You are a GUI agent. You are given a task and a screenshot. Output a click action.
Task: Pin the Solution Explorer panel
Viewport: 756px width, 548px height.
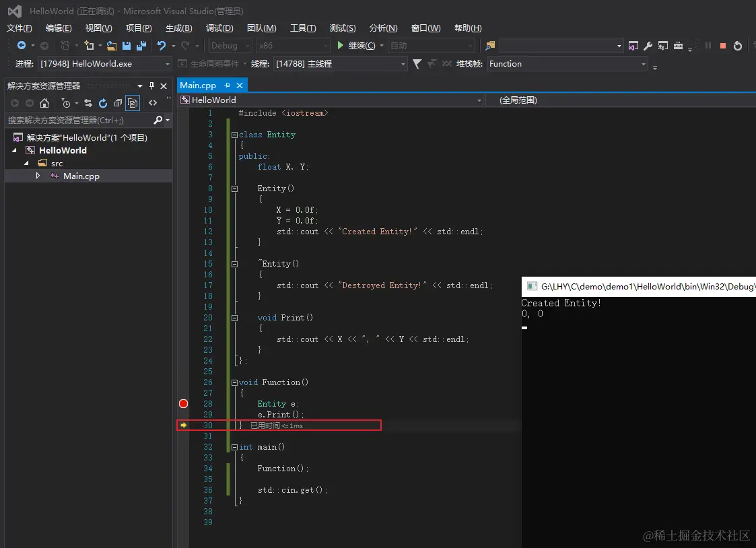coord(152,85)
